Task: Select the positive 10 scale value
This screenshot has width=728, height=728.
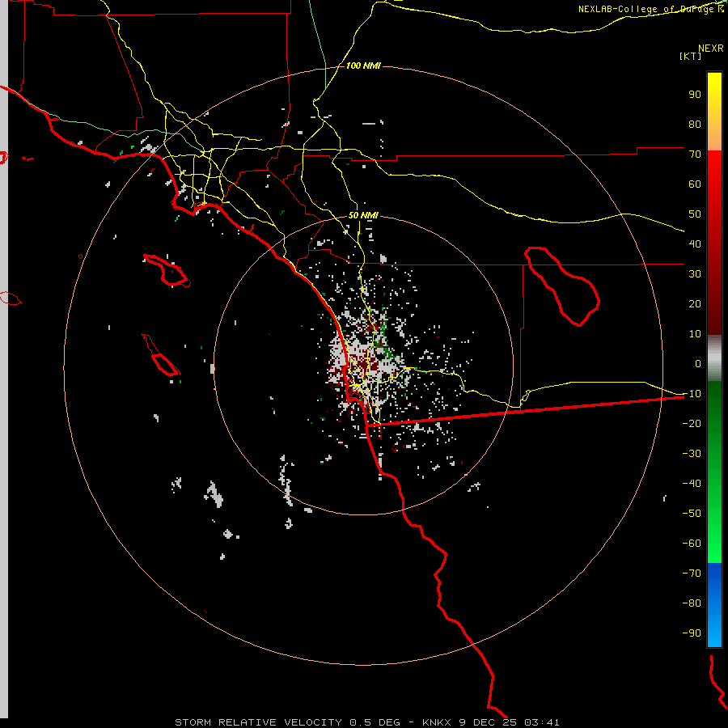Action: tap(695, 334)
